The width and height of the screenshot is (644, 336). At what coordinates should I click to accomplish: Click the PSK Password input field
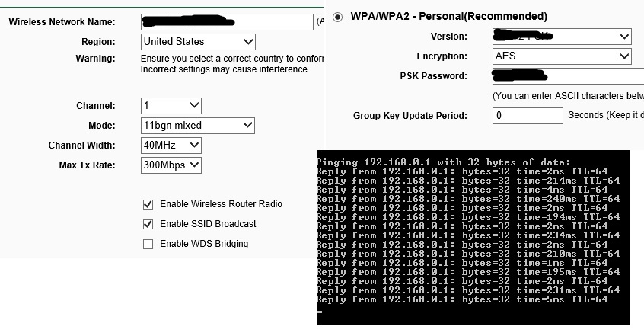[x=567, y=76]
